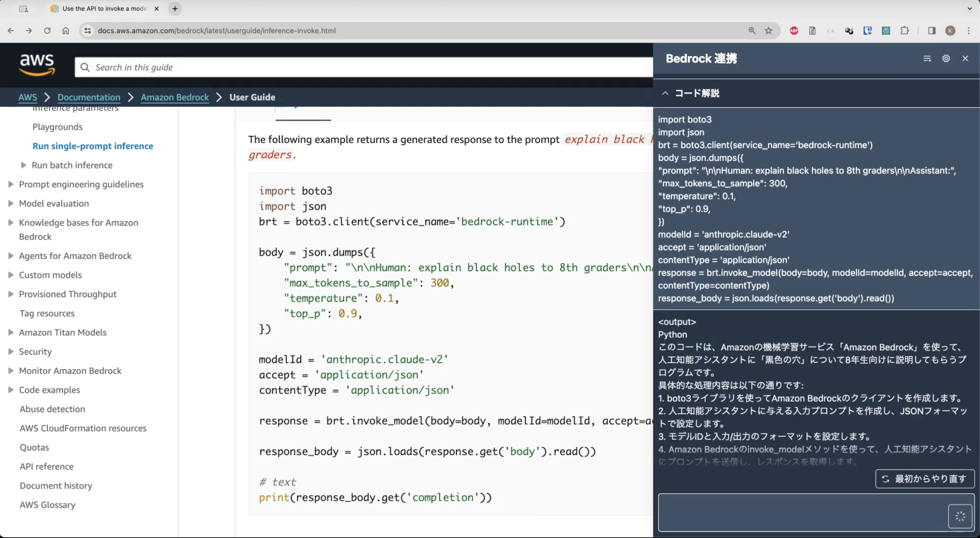
Task: Expand the Run batch inference section
Action: pos(23,165)
